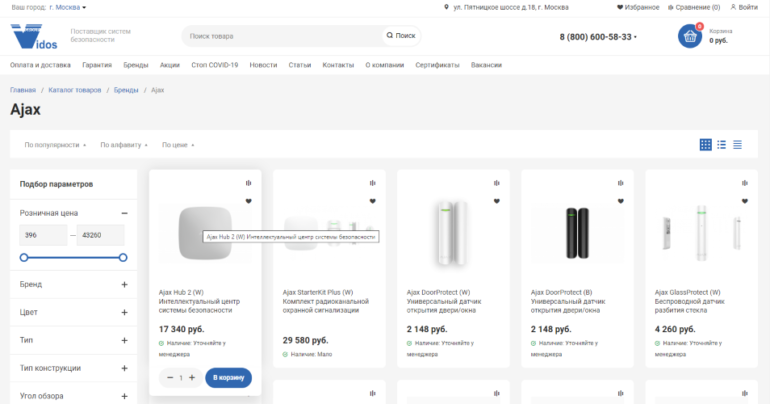Click the left price slider handle

(24, 258)
